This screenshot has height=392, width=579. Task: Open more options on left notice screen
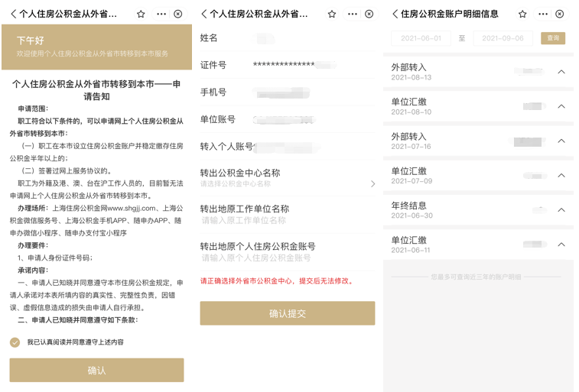161,14
